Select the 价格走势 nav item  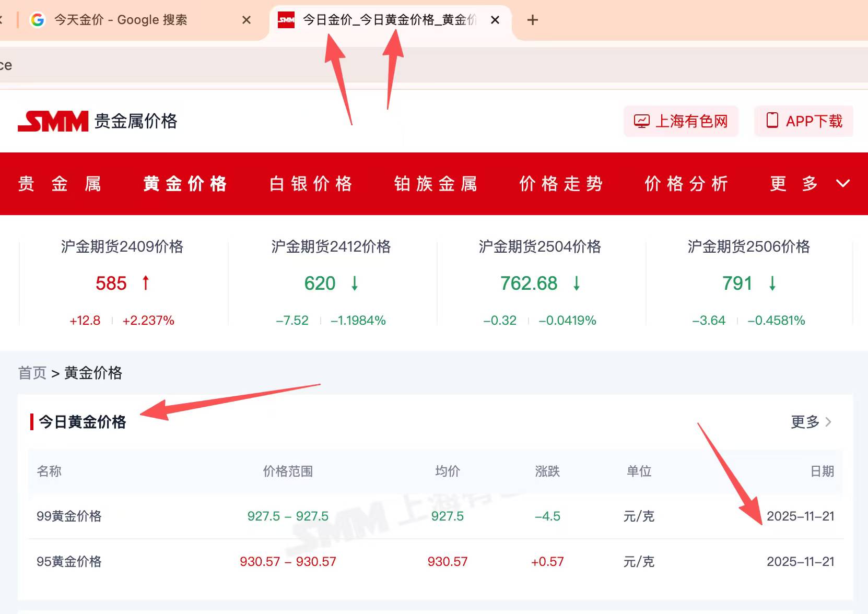(x=561, y=184)
